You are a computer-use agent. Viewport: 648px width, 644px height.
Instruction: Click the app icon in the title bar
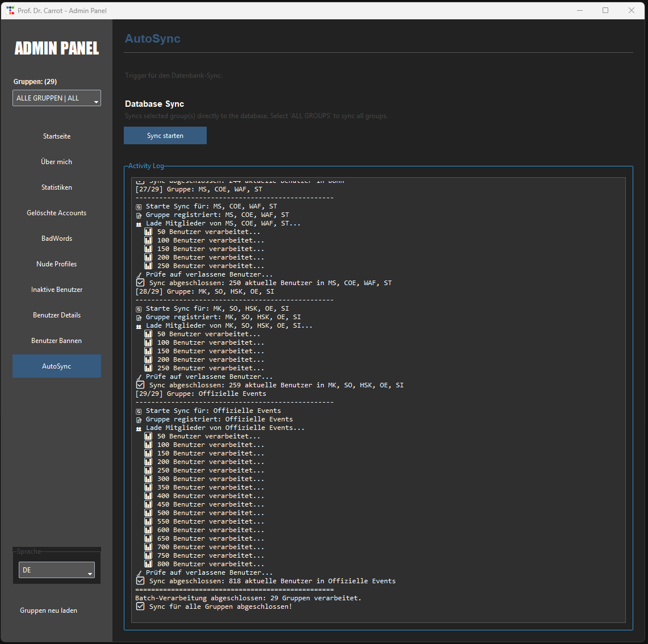[x=10, y=10]
